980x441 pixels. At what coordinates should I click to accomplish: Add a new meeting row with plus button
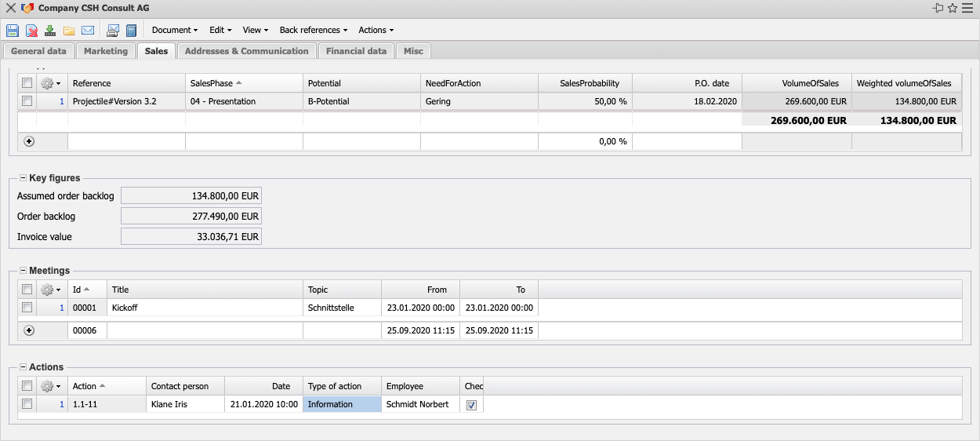tap(29, 330)
